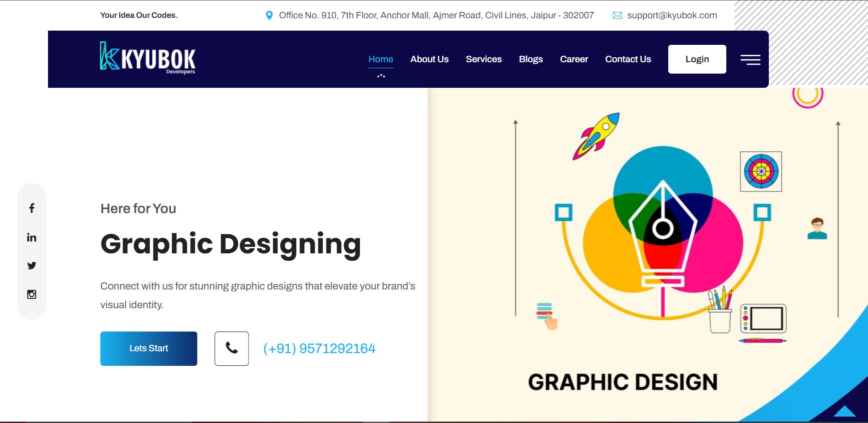Click the phone call icon box
The height and width of the screenshot is (423, 868).
coord(232,348)
